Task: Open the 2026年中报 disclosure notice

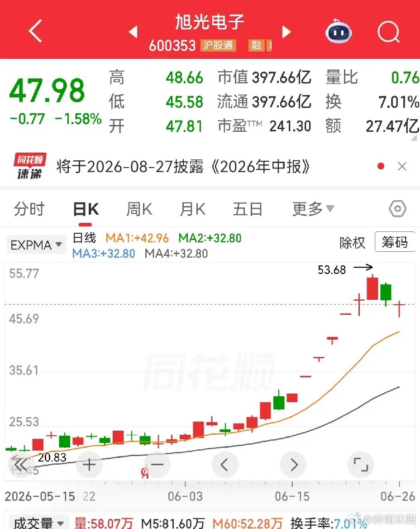Action: 183,166
